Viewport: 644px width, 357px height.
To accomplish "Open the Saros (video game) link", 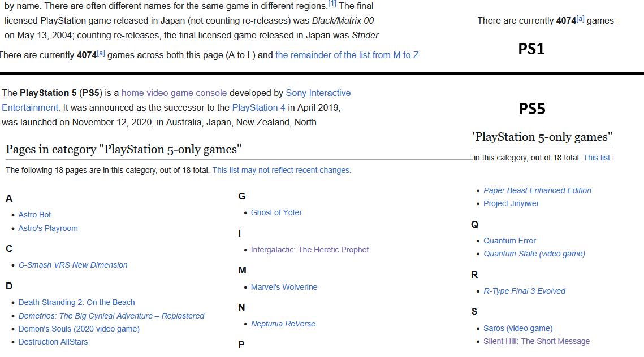I will point(518,328).
